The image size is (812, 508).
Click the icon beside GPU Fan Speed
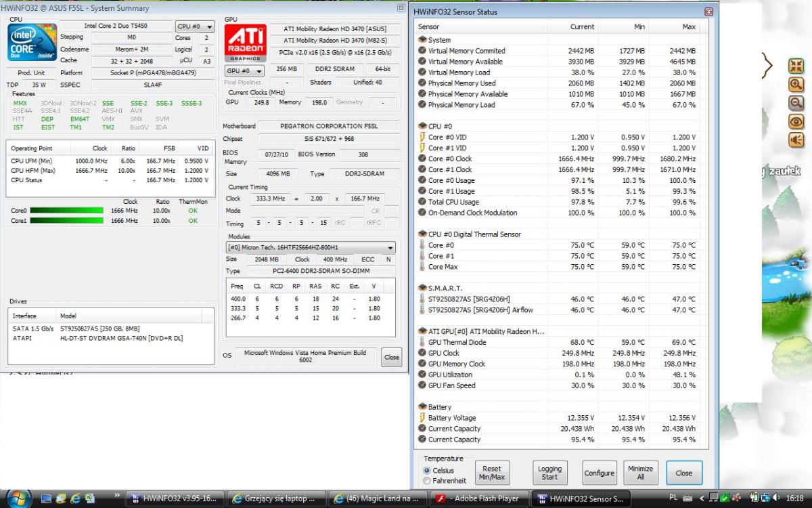[422, 385]
